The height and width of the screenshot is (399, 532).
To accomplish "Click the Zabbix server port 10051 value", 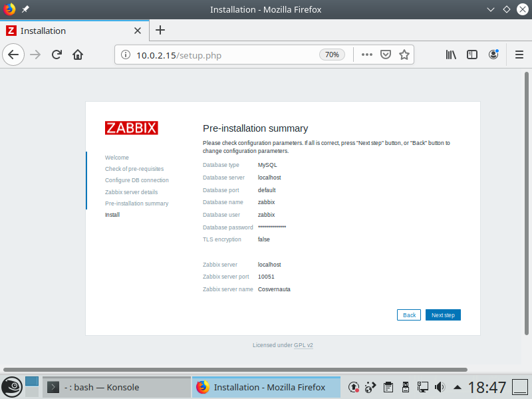I will [266, 277].
